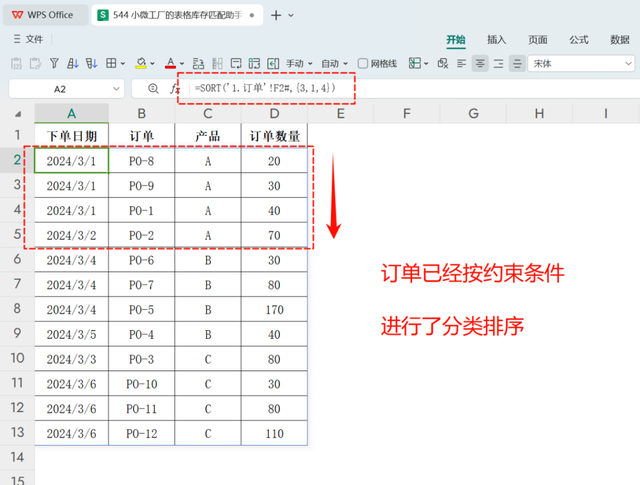
Task: Click header cell 产品
Action: coord(208,136)
